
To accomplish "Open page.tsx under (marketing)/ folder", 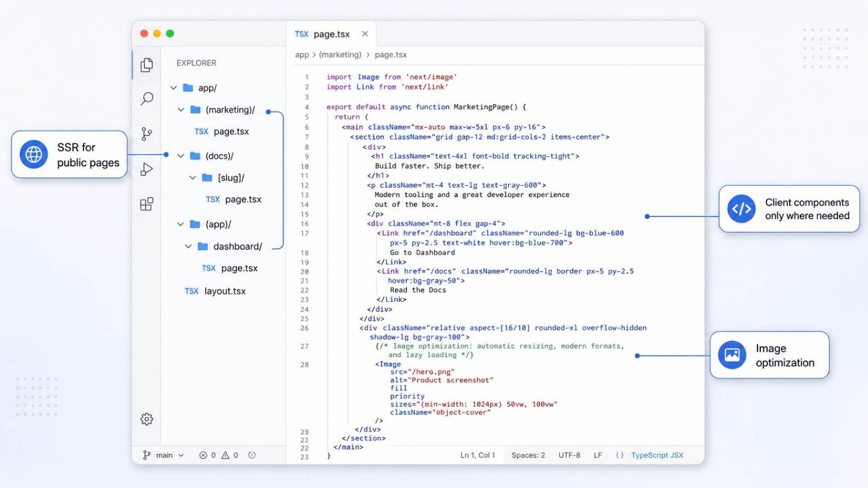I will click(231, 132).
